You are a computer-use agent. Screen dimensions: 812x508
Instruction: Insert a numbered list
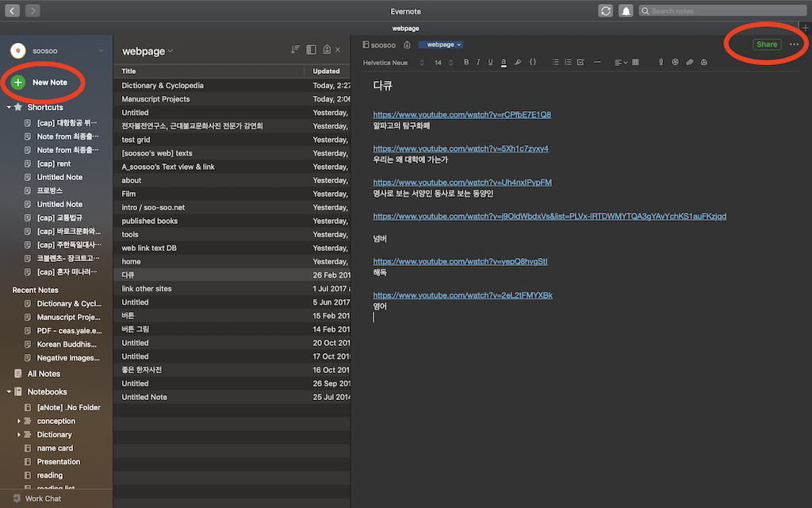[568, 62]
